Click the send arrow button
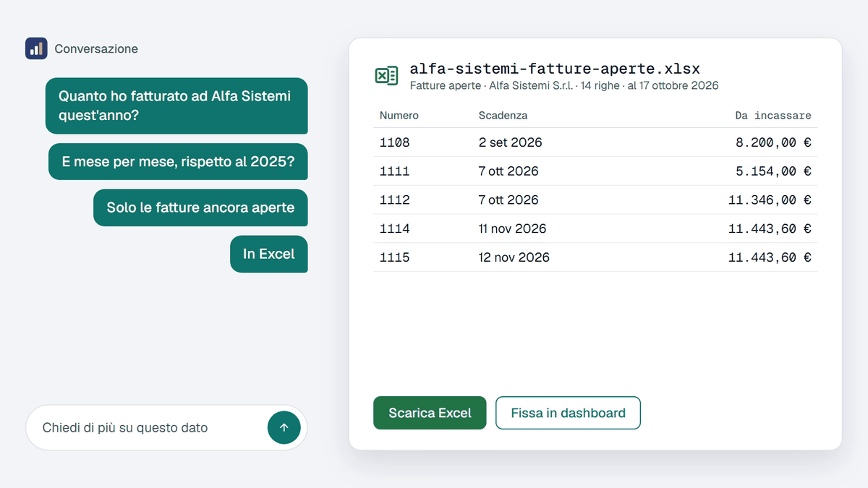This screenshot has height=488, width=868. 284,427
